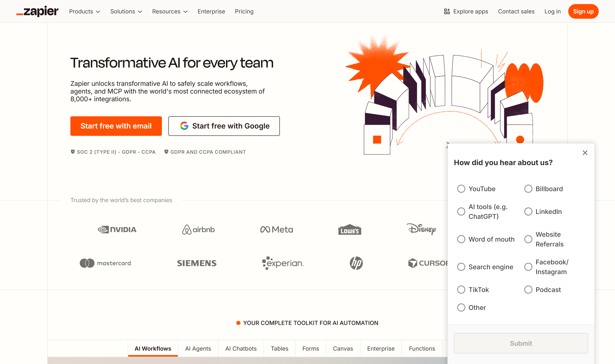Click the Meta logo
This screenshot has height=364, width=615.
276,230
